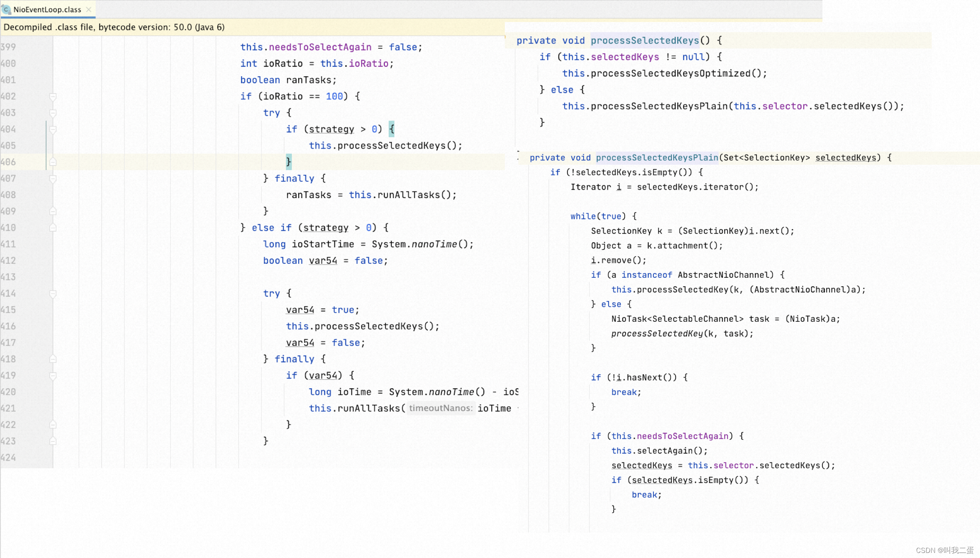980x558 pixels.
Task: Fold the if block at line 404
Action: (x=53, y=130)
